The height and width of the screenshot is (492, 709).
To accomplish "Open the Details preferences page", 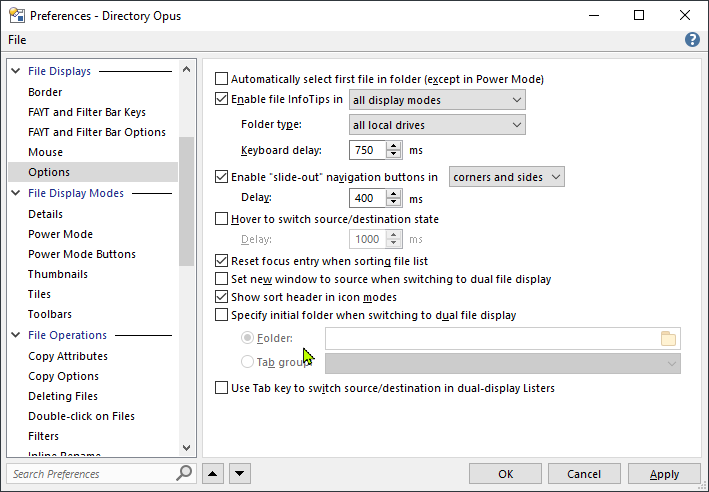I will (x=45, y=214).
